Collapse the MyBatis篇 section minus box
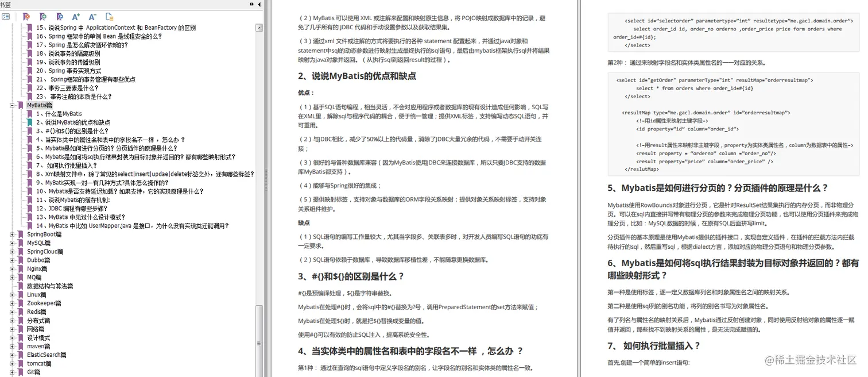This screenshot has width=868, height=377. [x=13, y=105]
